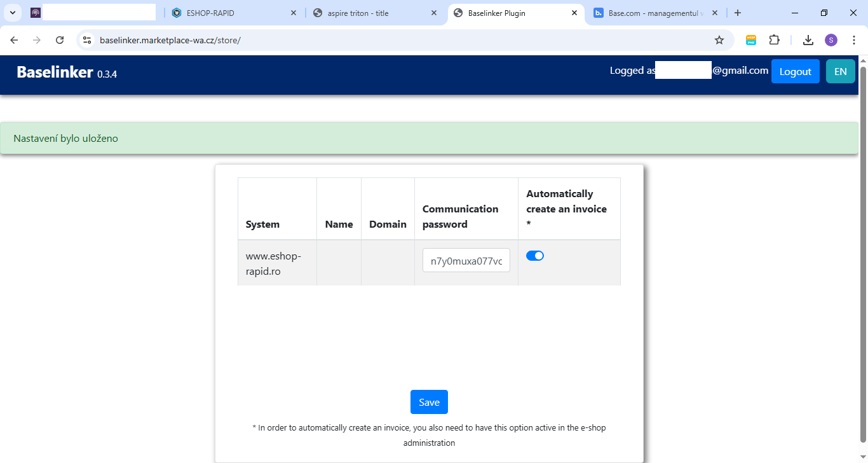Click the version number 0.3.4
Image resolution: width=868 pixels, height=463 pixels.
pyautogui.click(x=107, y=74)
